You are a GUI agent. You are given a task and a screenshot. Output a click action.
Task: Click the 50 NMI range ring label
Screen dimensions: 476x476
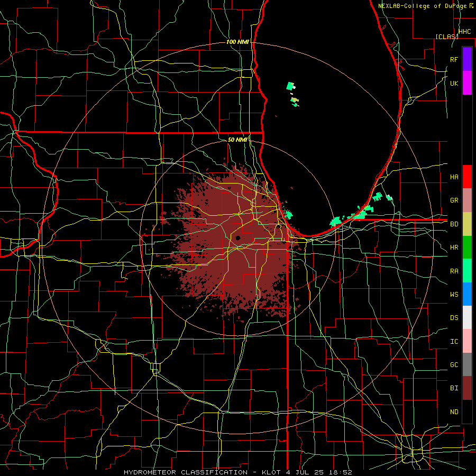237,140
